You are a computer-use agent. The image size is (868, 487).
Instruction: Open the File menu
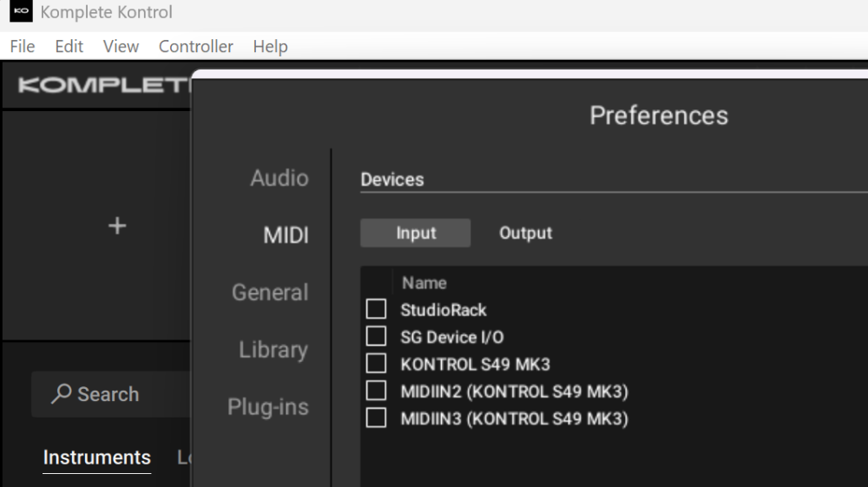tap(23, 47)
